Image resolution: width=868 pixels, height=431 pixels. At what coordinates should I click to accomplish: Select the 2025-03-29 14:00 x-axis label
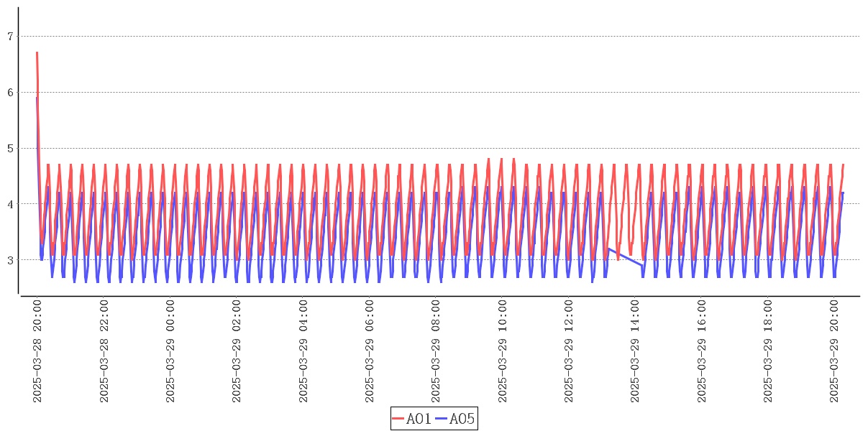tap(635, 352)
